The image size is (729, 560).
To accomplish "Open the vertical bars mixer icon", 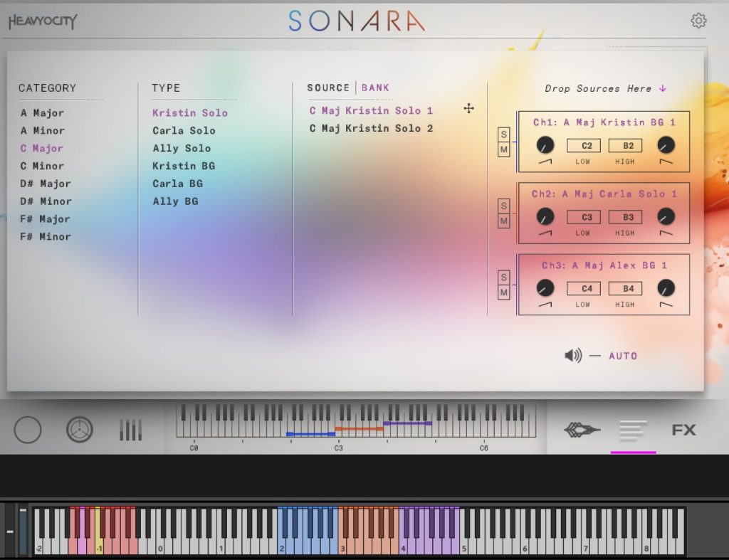I will pyautogui.click(x=130, y=430).
